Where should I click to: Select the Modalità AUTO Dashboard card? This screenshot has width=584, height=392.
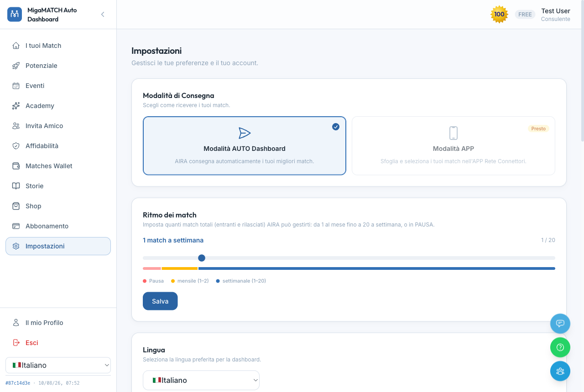coord(245,146)
